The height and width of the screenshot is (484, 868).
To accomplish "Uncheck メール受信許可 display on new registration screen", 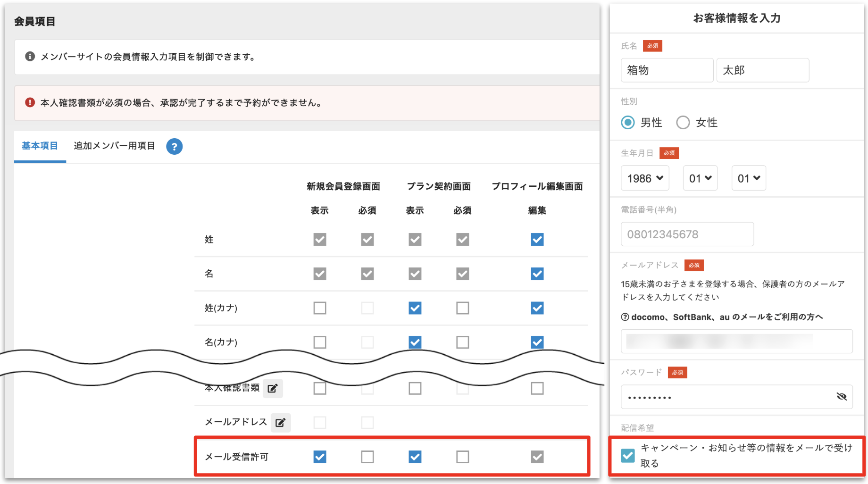I will point(320,457).
